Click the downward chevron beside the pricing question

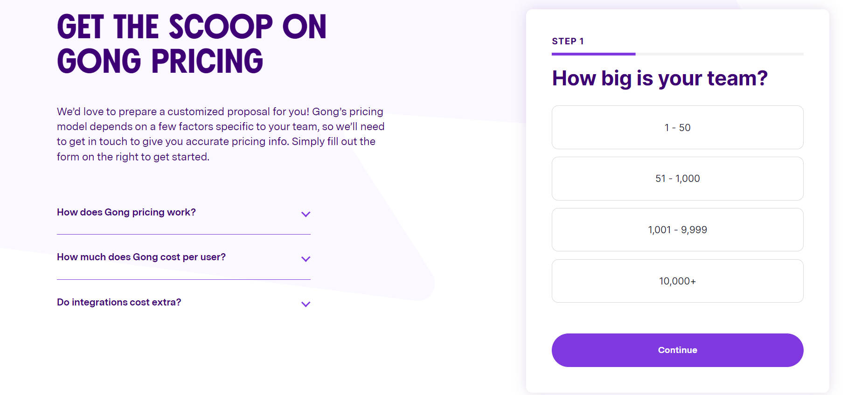point(306,214)
